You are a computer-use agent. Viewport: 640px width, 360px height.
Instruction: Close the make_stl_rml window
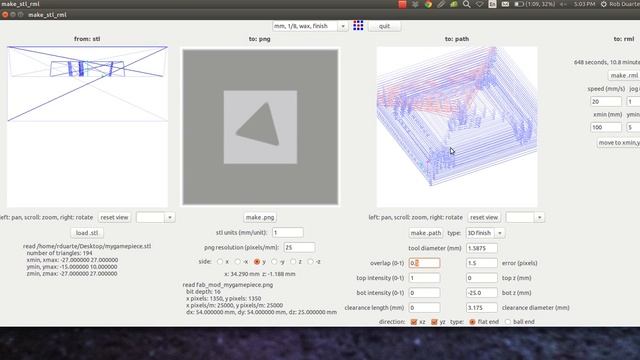[5, 15]
